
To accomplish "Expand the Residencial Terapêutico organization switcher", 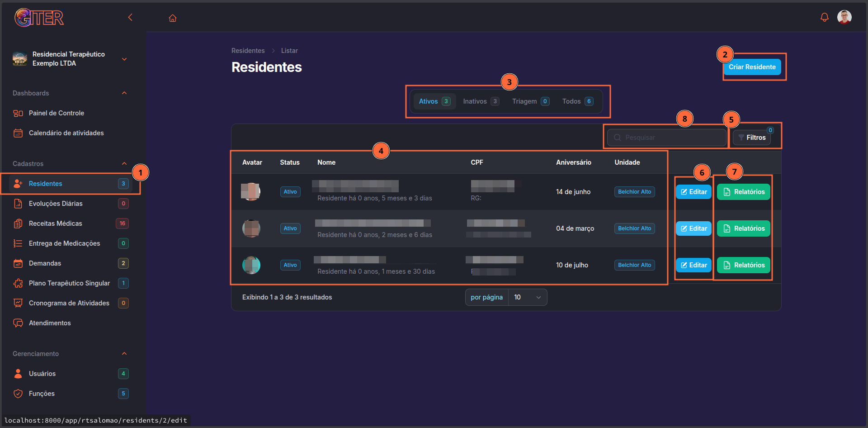I will click(124, 59).
